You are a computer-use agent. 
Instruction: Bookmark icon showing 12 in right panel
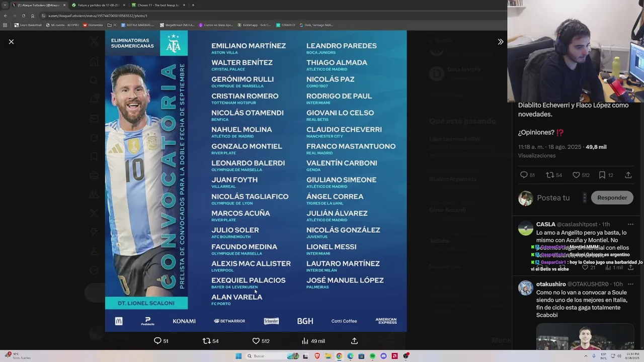(602, 175)
